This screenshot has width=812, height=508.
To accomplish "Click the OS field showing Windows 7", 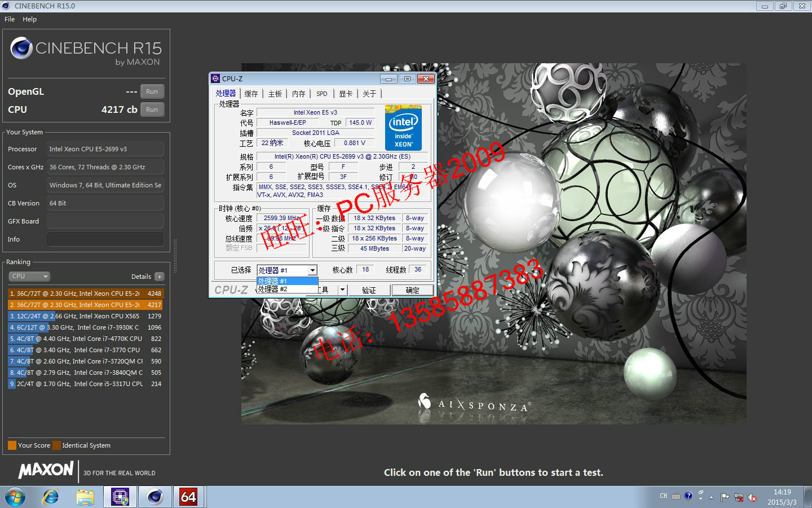I will [x=105, y=185].
